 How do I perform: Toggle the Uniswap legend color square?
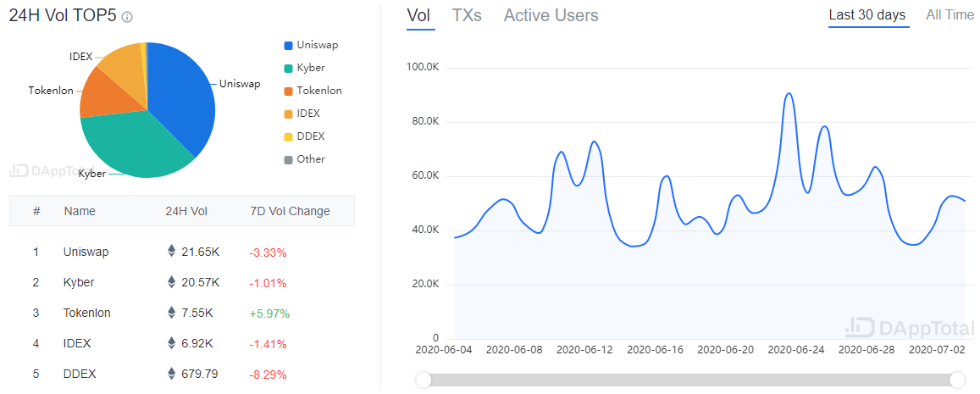coord(288,45)
